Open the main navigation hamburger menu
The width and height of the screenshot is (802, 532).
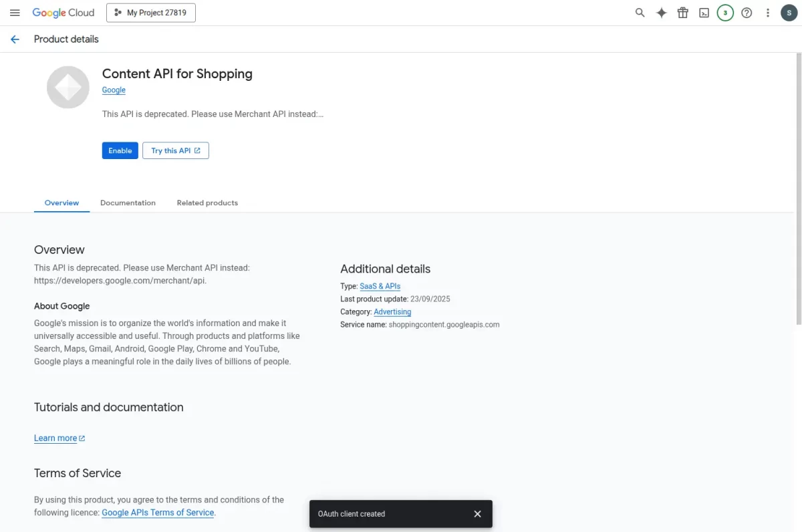click(x=15, y=13)
